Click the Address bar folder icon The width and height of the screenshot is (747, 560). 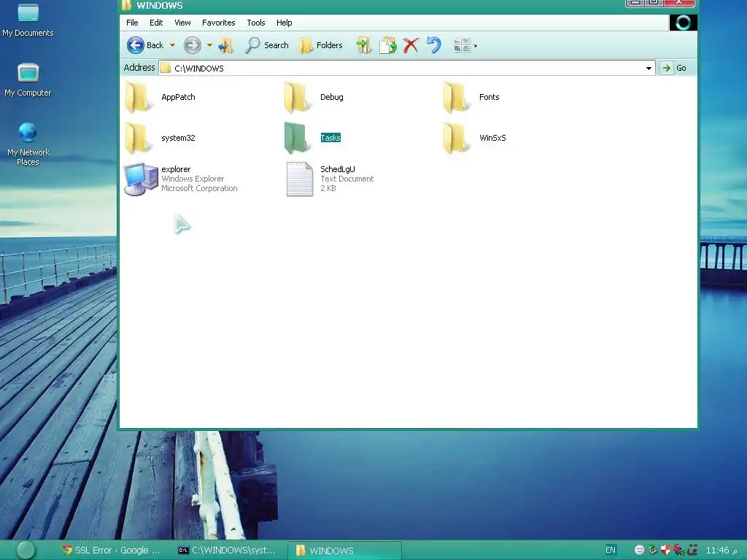166,68
